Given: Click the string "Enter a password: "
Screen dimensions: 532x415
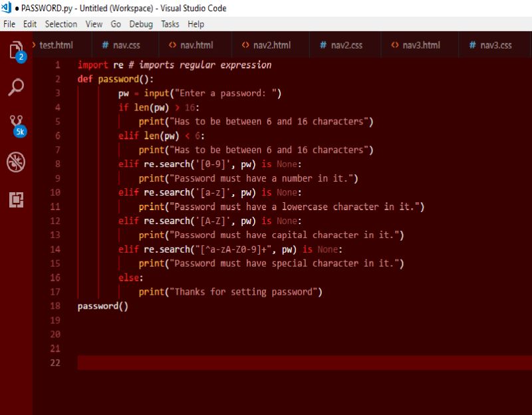Looking at the screenshot, I should [x=225, y=93].
